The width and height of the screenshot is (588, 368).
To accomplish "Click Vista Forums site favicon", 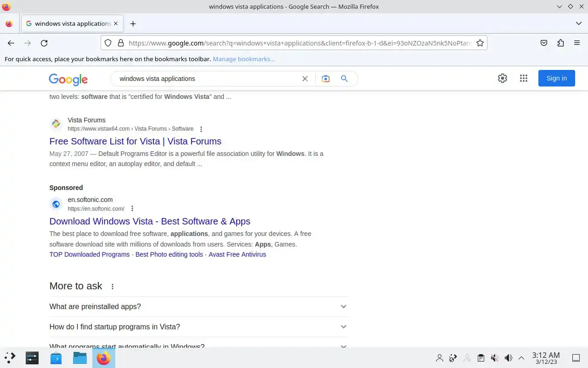I will pos(56,124).
